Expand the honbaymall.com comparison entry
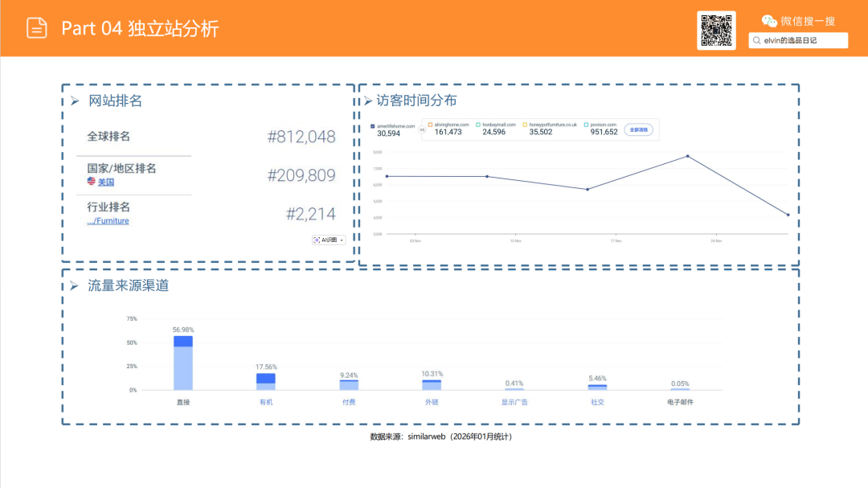This screenshot has width=868, height=488. (x=479, y=125)
